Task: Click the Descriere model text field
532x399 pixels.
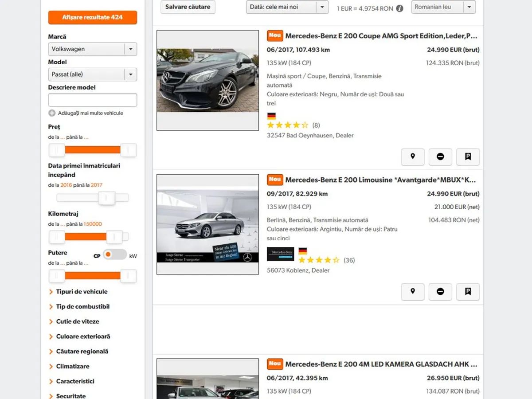Action: (93, 100)
